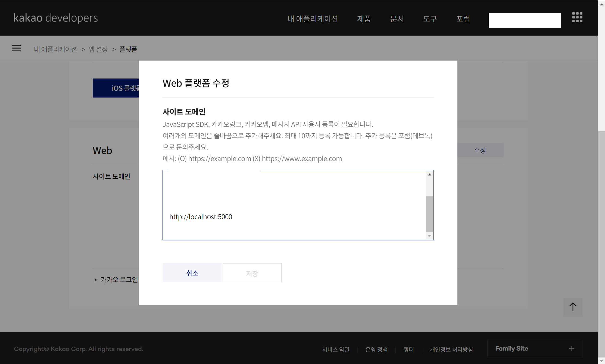The width and height of the screenshot is (605, 364).
Task: Open the 내 애플리케이션 top menu
Action: tap(313, 19)
